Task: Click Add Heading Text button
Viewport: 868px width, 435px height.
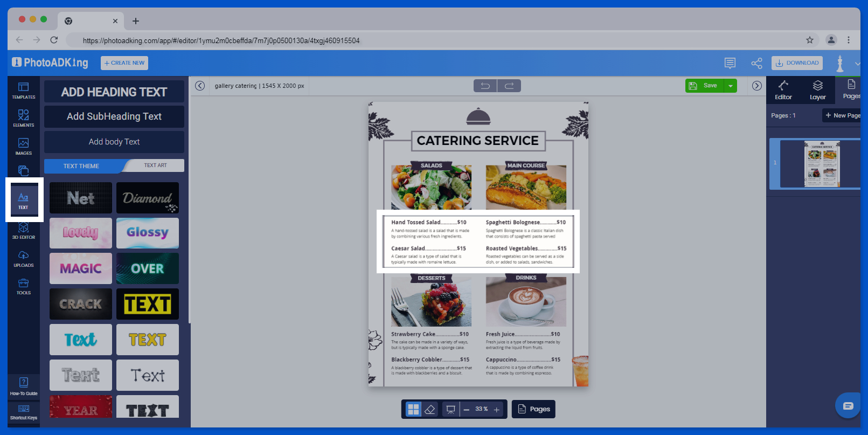Action: pyautogui.click(x=114, y=92)
